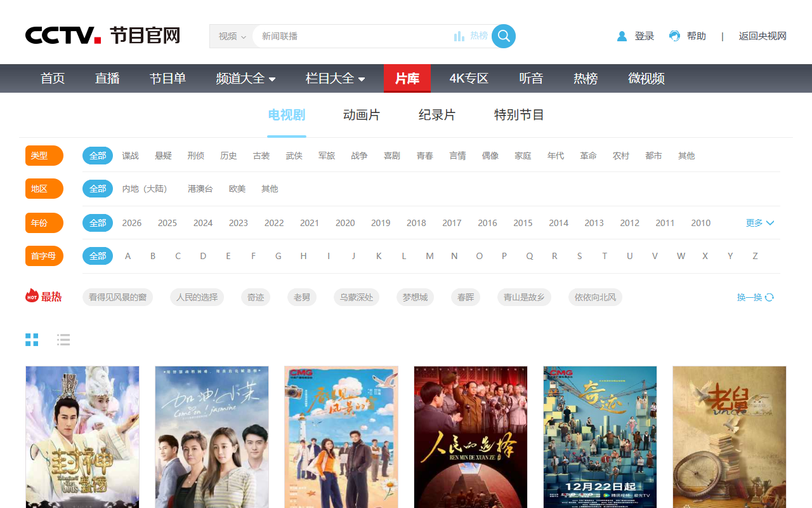Filter genre by 悬疑
Image resolution: width=812 pixels, height=508 pixels.
163,156
